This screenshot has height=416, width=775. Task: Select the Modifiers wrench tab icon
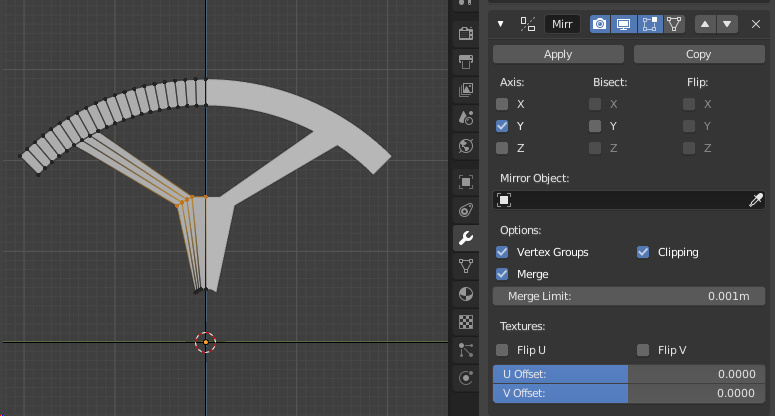click(x=466, y=238)
